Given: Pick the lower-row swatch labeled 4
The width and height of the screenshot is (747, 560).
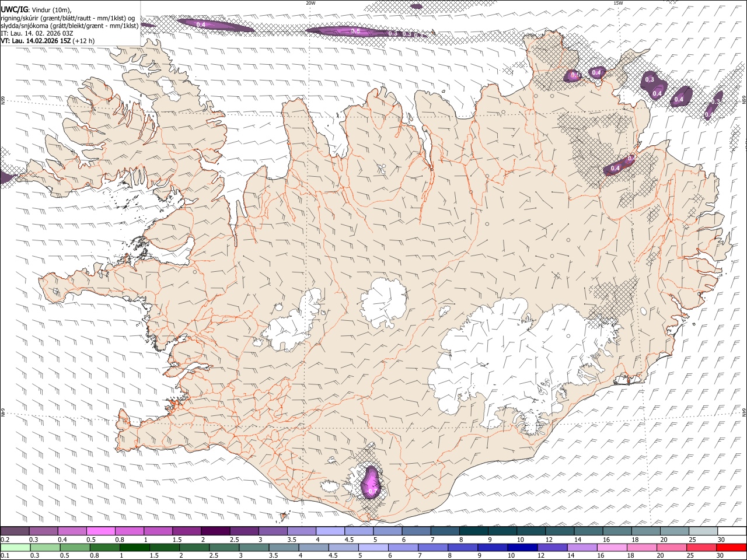Looking at the screenshot, I should pyautogui.click(x=315, y=548).
